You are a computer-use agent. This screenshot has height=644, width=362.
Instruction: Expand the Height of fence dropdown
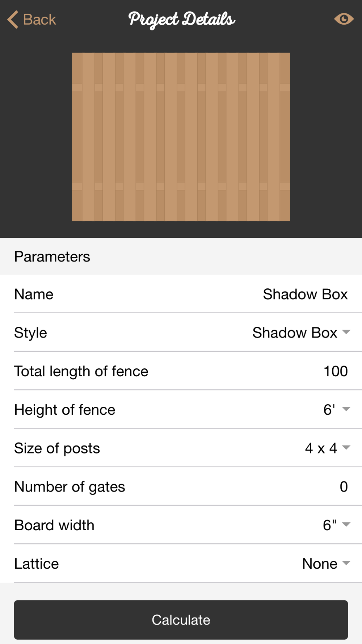(346, 409)
